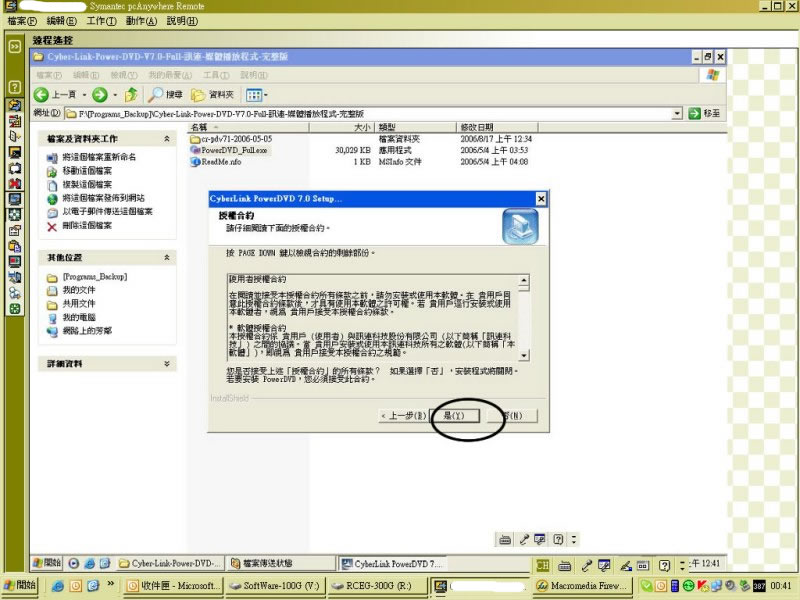Collapse the 檔案及資料夾工作 task panel
800x600 pixels.
pyautogui.click(x=167, y=139)
